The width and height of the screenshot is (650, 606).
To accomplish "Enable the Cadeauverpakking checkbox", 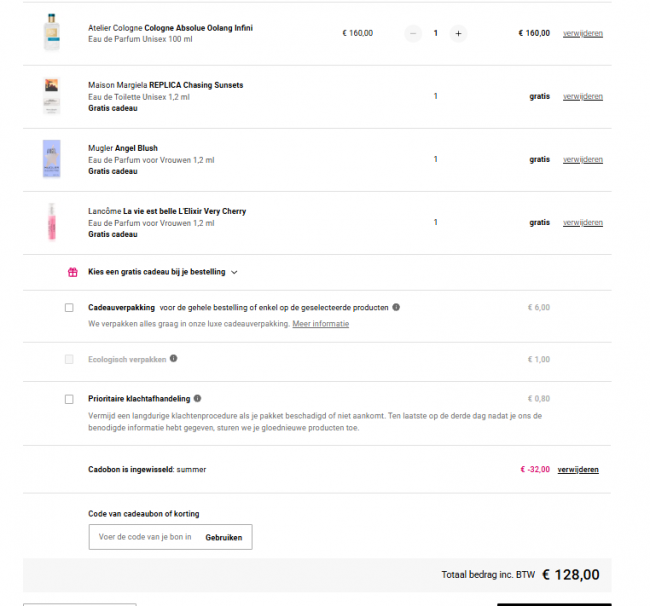I will click(69, 308).
